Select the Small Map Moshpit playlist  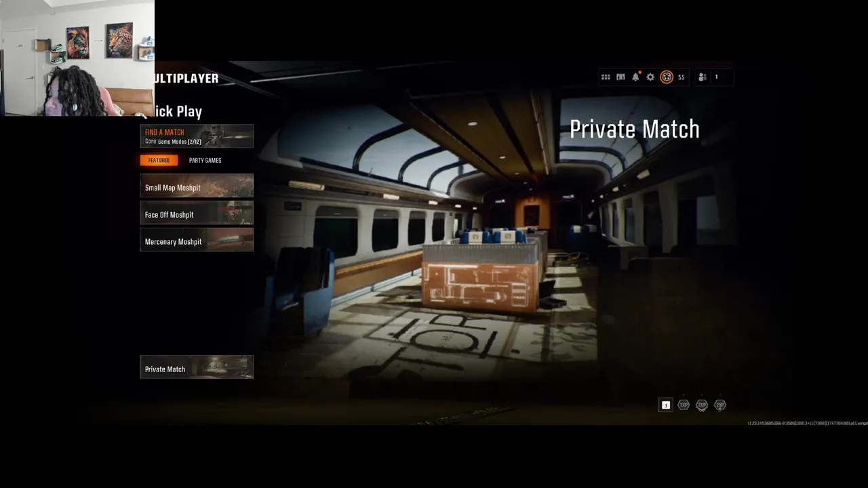pyautogui.click(x=197, y=186)
